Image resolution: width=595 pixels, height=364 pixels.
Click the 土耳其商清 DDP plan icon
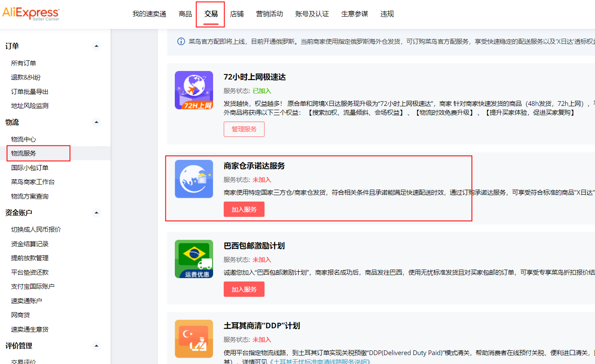[194, 339]
